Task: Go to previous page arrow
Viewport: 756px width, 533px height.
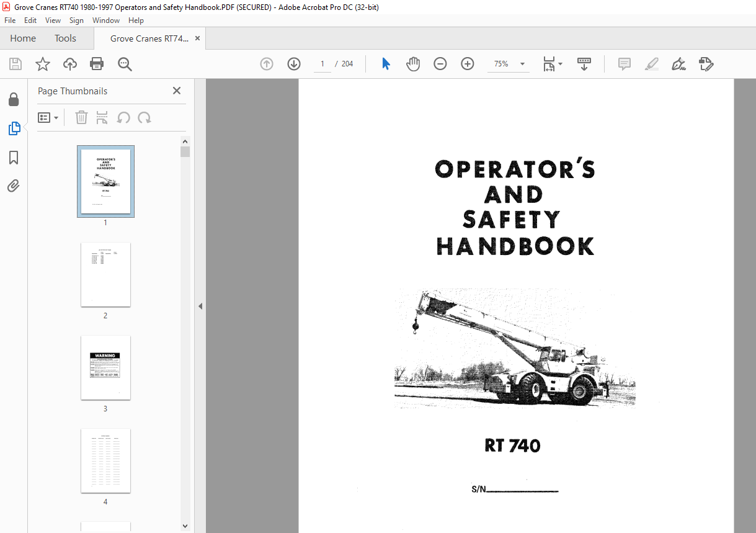Action: point(267,64)
